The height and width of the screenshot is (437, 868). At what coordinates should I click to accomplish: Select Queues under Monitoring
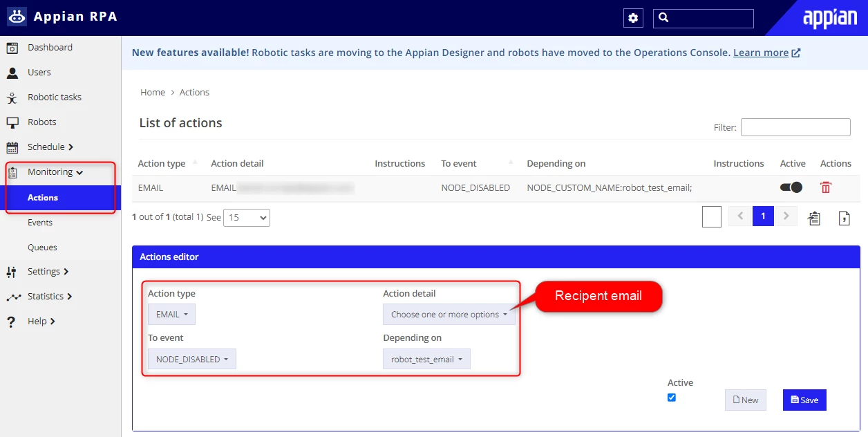click(42, 248)
